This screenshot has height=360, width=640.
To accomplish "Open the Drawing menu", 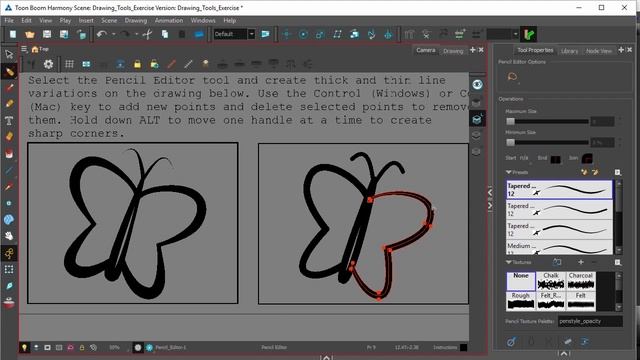I will click(x=136, y=20).
